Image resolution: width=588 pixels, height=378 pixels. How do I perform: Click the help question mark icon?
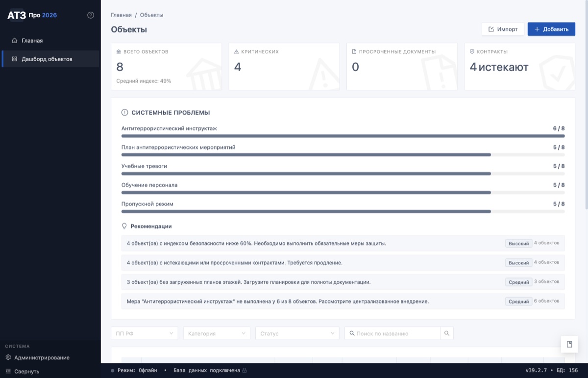[x=90, y=15]
